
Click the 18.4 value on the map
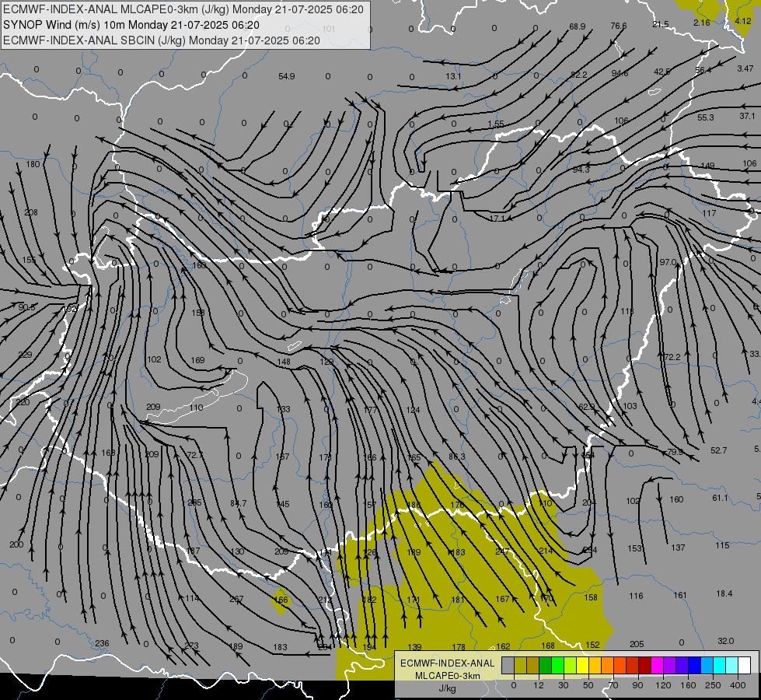pos(724,593)
